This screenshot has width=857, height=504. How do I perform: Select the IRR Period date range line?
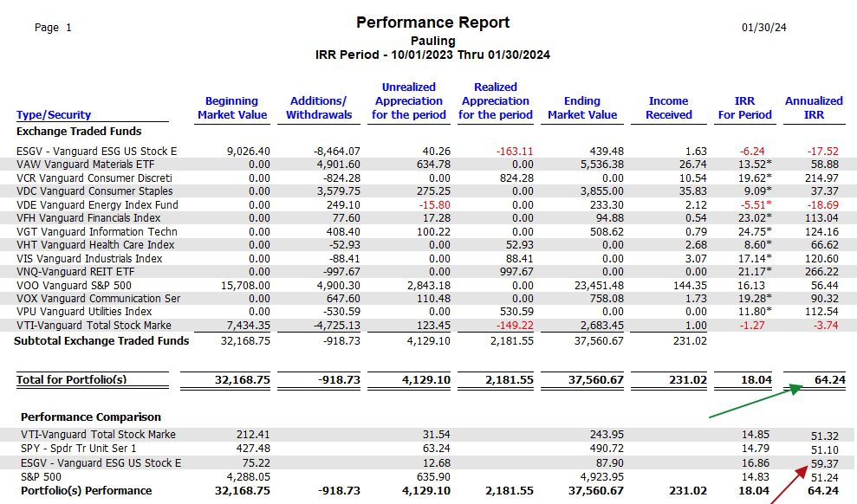point(432,55)
